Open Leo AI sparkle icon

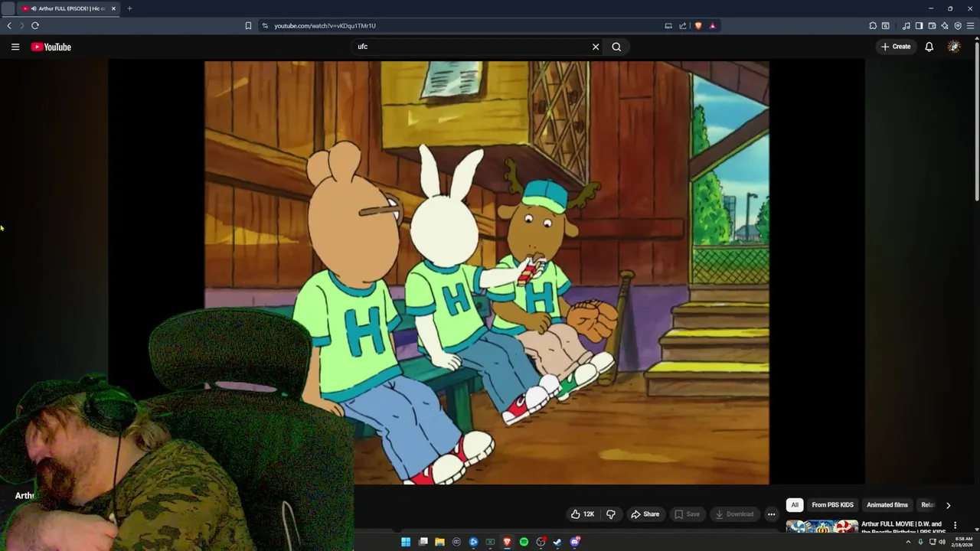945,25
